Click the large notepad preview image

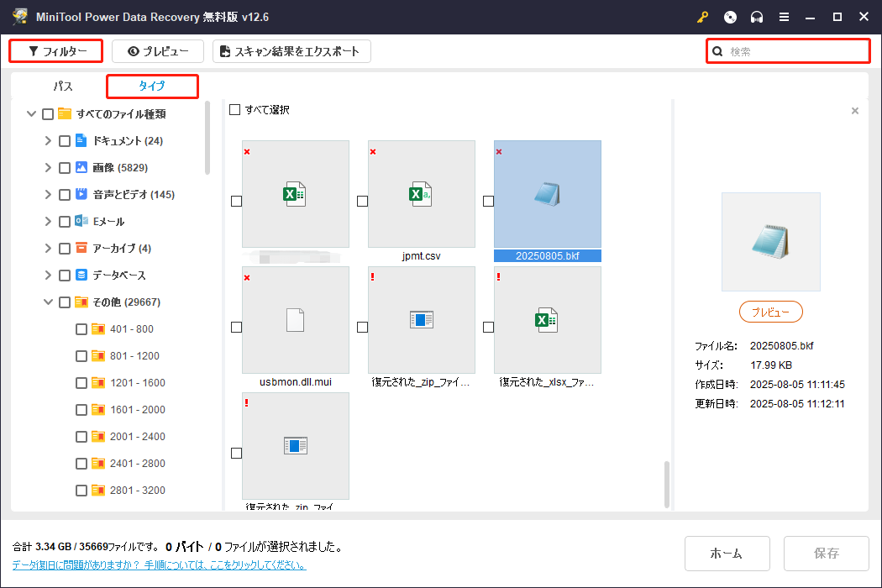(x=770, y=242)
